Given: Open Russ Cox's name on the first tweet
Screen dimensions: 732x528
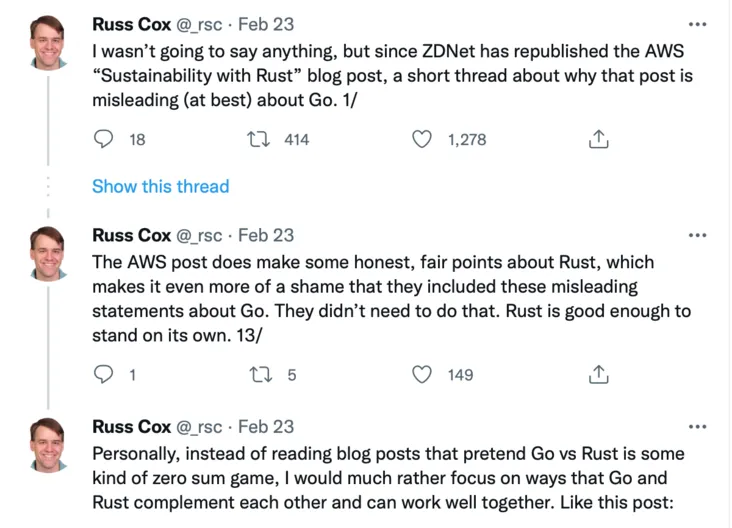Looking at the screenshot, I should point(131,24).
